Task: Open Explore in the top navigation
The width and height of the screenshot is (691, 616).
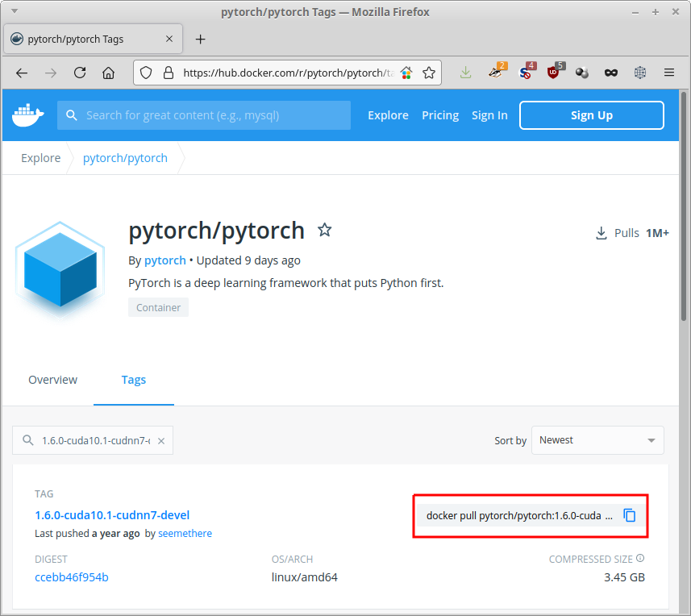Action: [389, 115]
